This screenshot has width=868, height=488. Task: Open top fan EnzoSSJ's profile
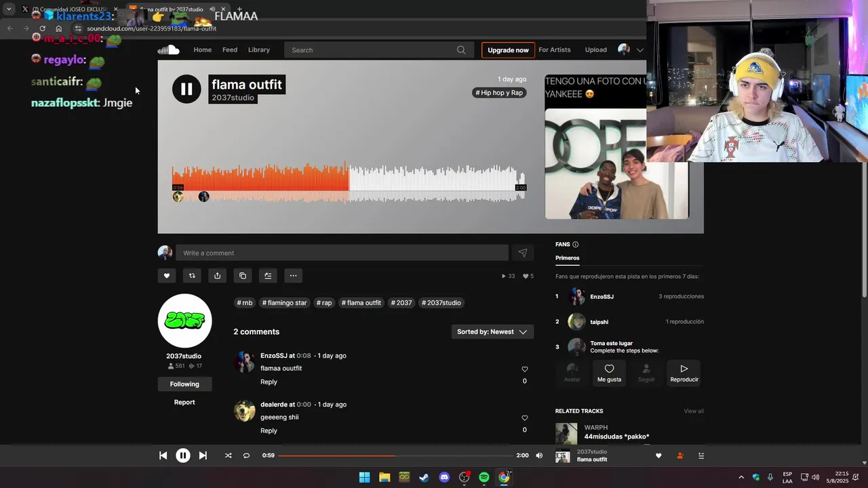(x=601, y=297)
